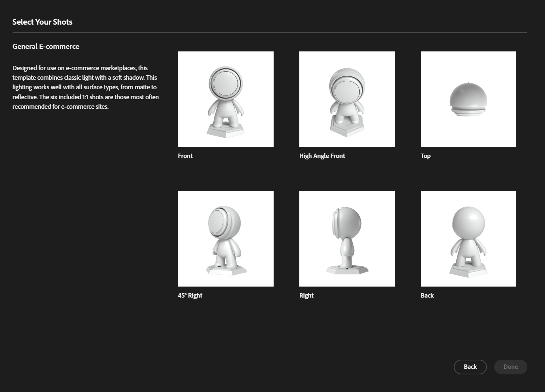Click the Top shot label
Screen dimensions: 545x392
[425, 156]
